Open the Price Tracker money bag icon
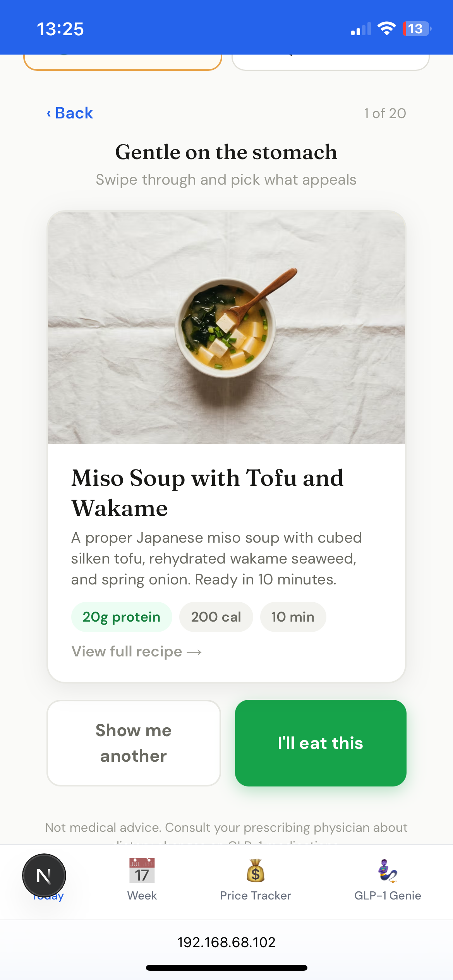Screen dimensions: 453x980 tap(256, 871)
